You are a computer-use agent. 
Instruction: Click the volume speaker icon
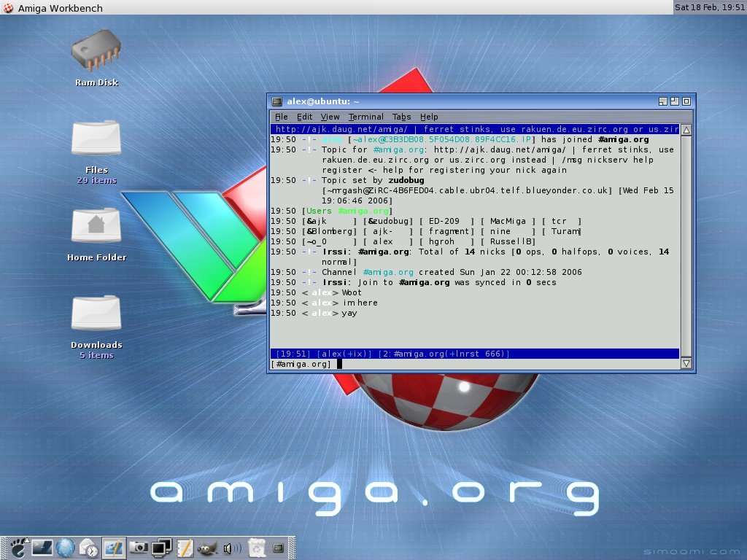[232, 548]
